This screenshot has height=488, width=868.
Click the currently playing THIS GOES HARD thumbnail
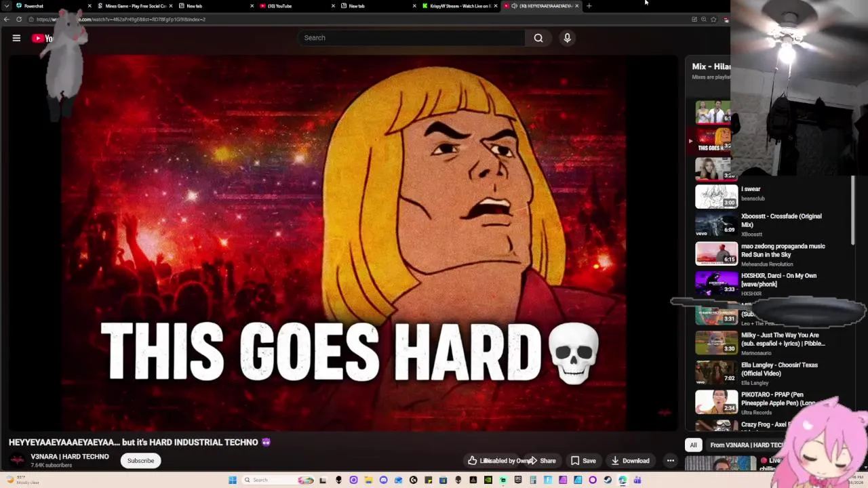(713, 140)
